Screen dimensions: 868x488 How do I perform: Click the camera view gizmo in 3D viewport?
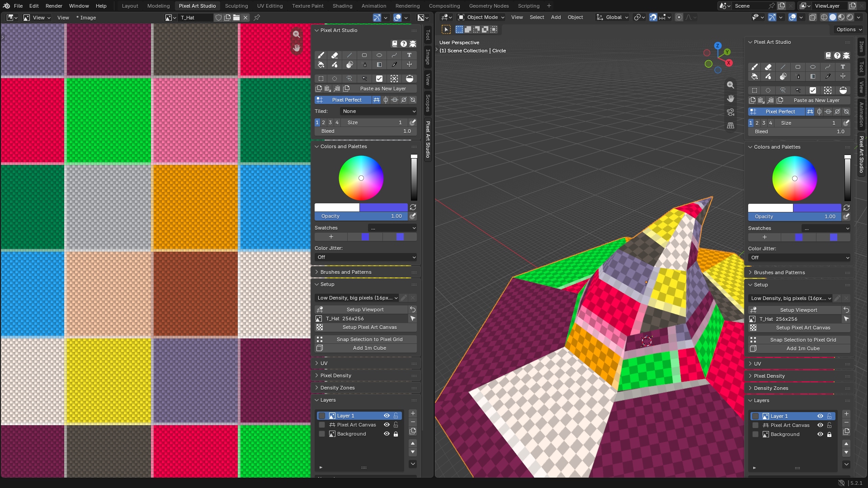tap(730, 112)
